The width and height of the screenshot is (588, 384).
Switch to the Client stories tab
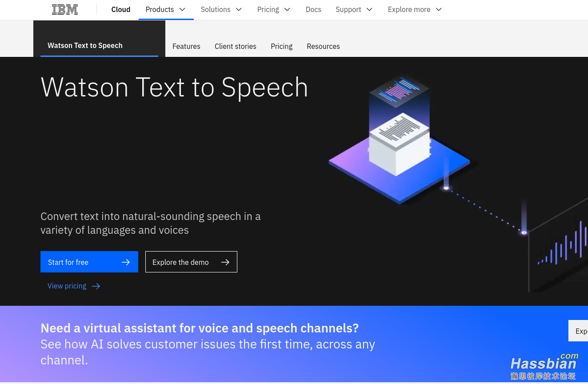point(236,46)
